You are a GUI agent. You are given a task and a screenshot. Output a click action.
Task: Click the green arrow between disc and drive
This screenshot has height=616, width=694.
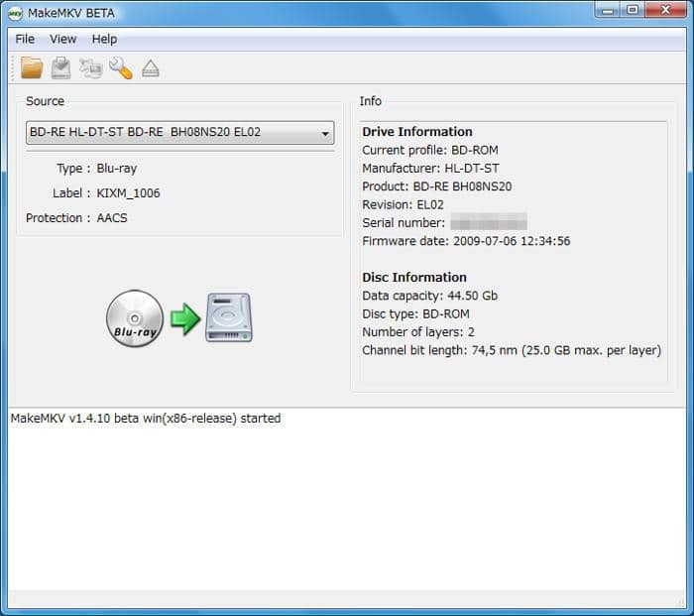pyautogui.click(x=185, y=318)
